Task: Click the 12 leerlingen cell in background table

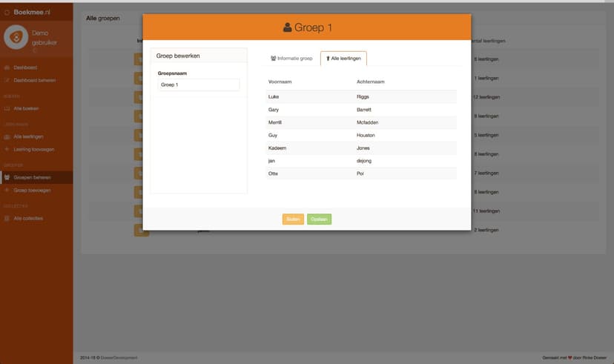Action: [x=486, y=97]
